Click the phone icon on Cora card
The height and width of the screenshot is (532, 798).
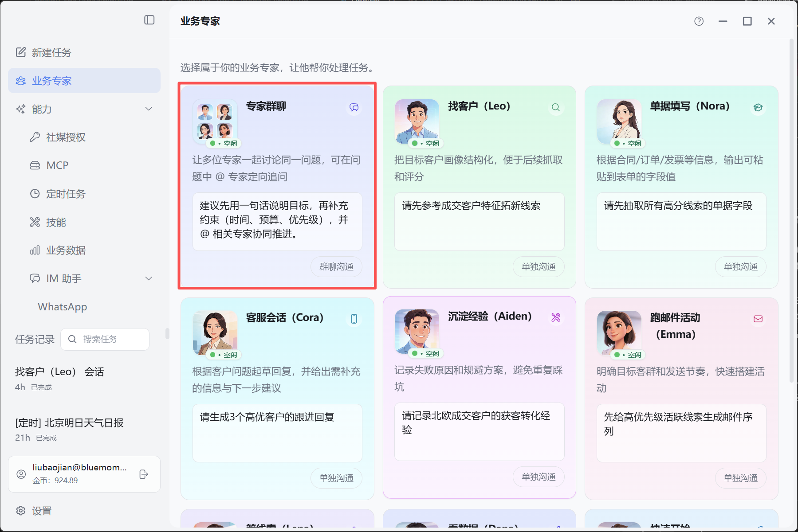pyautogui.click(x=354, y=319)
